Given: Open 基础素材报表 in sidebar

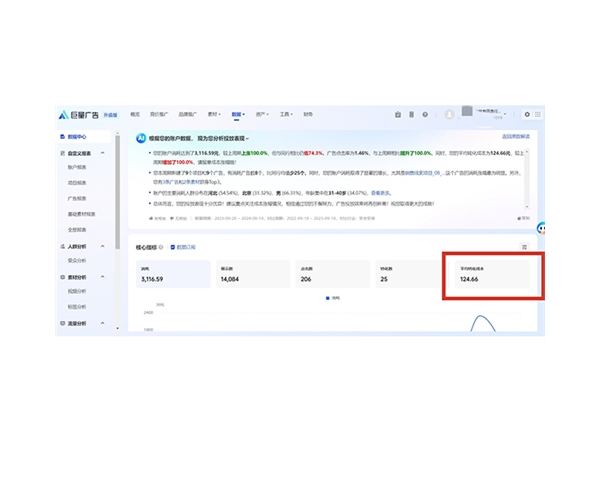Looking at the screenshot, I should tap(82, 214).
